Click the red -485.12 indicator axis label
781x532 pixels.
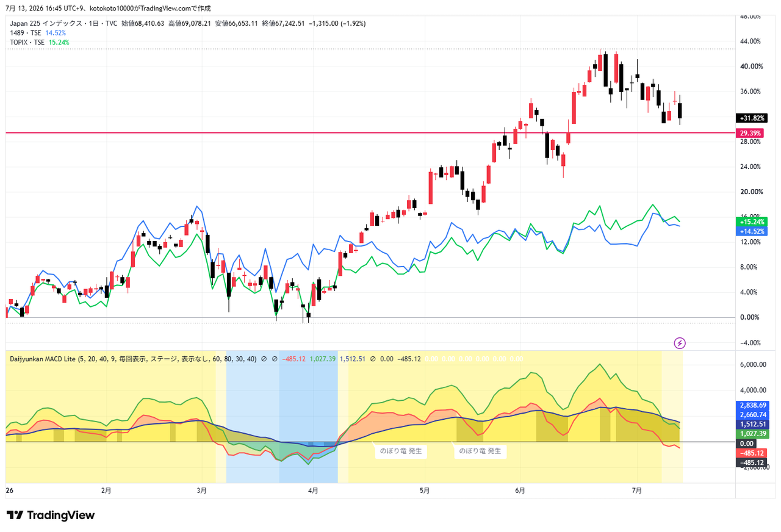click(x=750, y=453)
